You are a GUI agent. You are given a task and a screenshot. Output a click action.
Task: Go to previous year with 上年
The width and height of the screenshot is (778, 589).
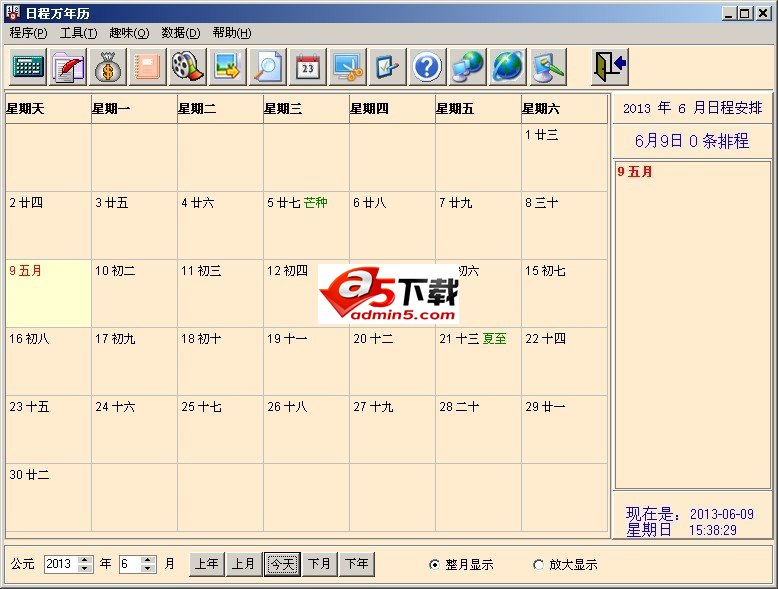tap(206, 564)
